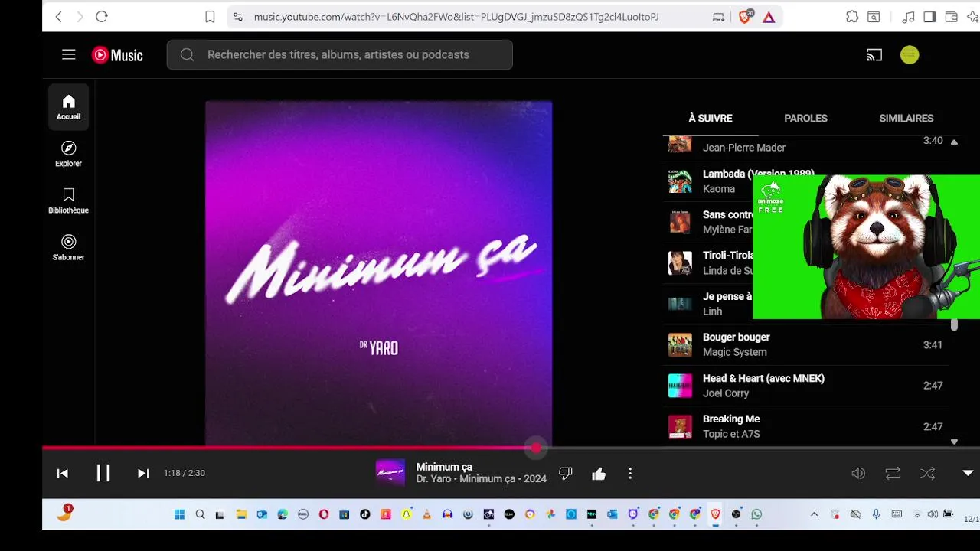Open TikTok from the taskbar
The width and height of the screenshot is (980, 551).
[x=364, y=515]
